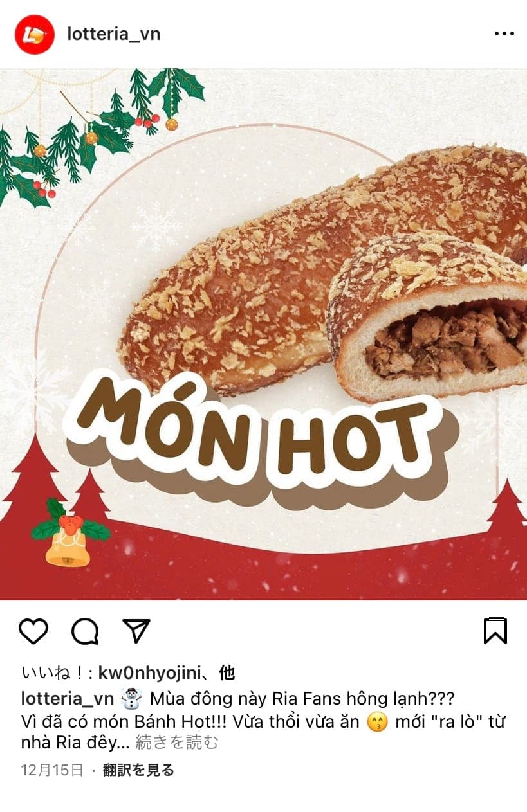View likes list via 他
Image resolution: width=527 pixels, height=812 pixels.
pos(227,673)
